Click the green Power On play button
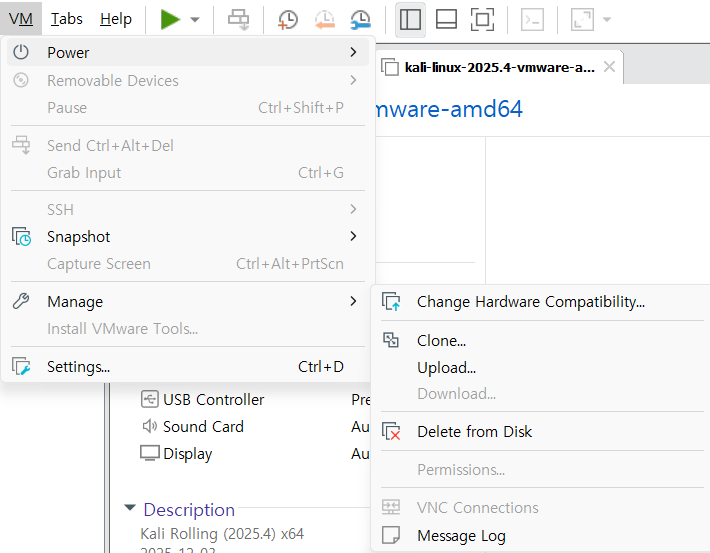Screen dimensions: 710x553 coord(170,19)
